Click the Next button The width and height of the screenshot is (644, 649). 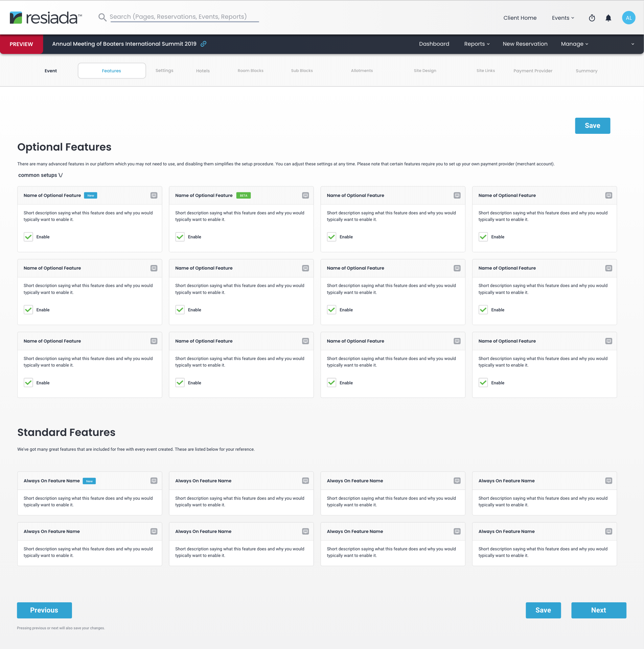598,610
